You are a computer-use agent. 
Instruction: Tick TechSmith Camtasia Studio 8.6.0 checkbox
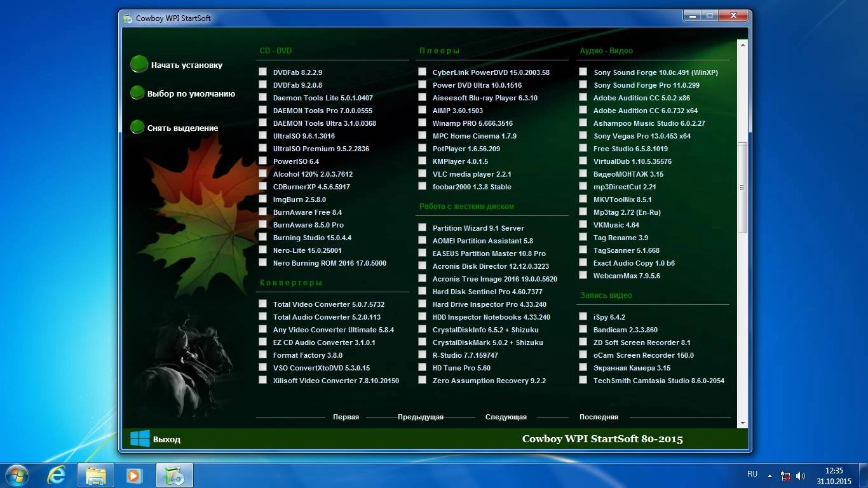(583, 380)
